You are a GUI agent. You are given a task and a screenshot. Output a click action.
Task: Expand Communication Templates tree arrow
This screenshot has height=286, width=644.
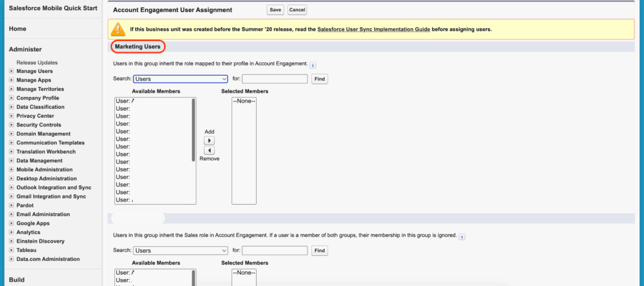(x=11, y=143)
